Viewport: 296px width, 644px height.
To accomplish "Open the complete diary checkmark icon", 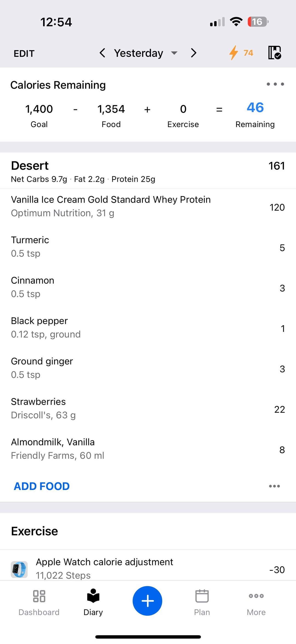I will tap(274, 53).
